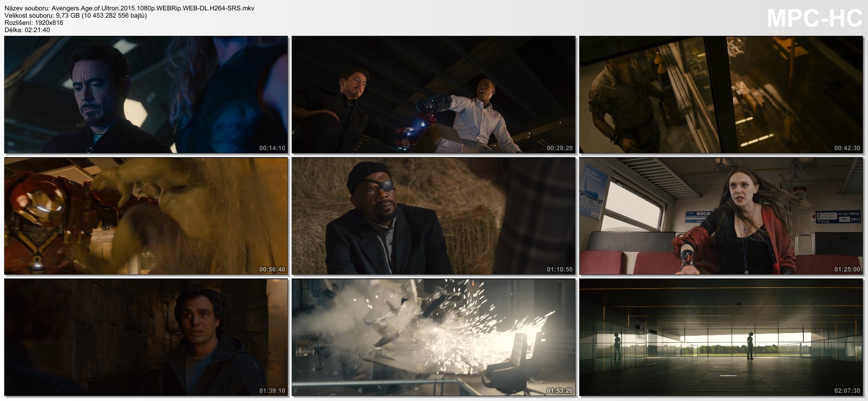Select the file name line ending in SRS.mkv
The width and height of the screenshot is (868, 401).
click(129, 8)
